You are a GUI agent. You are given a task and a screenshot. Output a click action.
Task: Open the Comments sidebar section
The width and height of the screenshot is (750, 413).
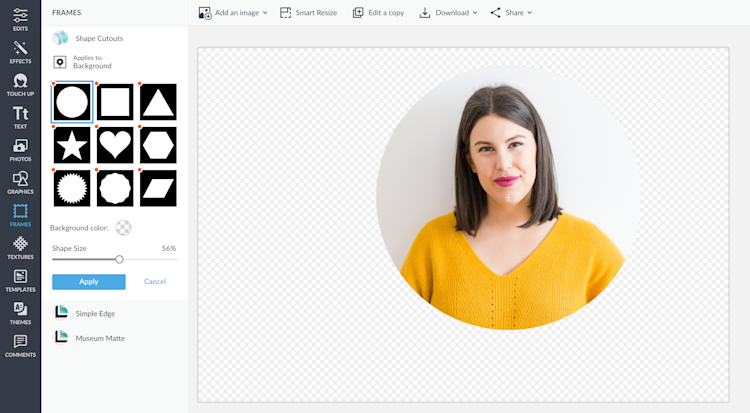point(20,346)
